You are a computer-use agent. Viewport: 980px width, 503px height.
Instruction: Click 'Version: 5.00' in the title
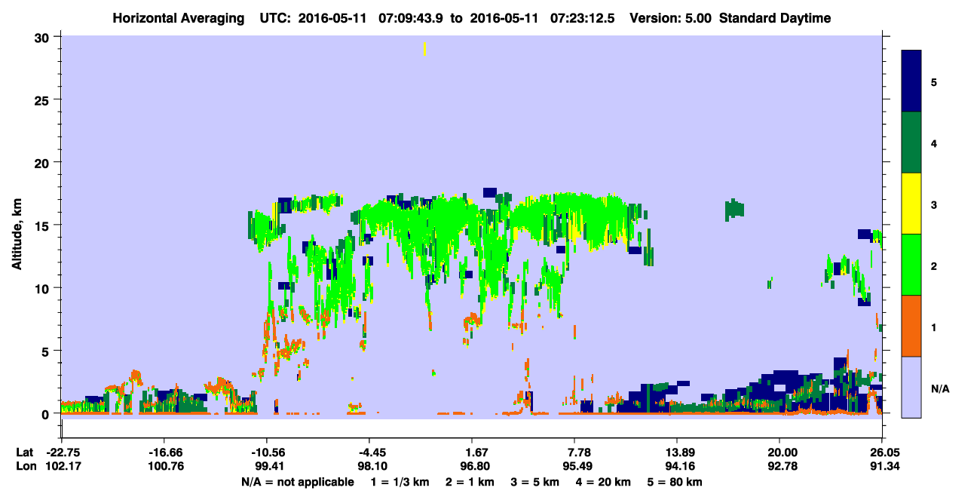[x=671, y=18]
